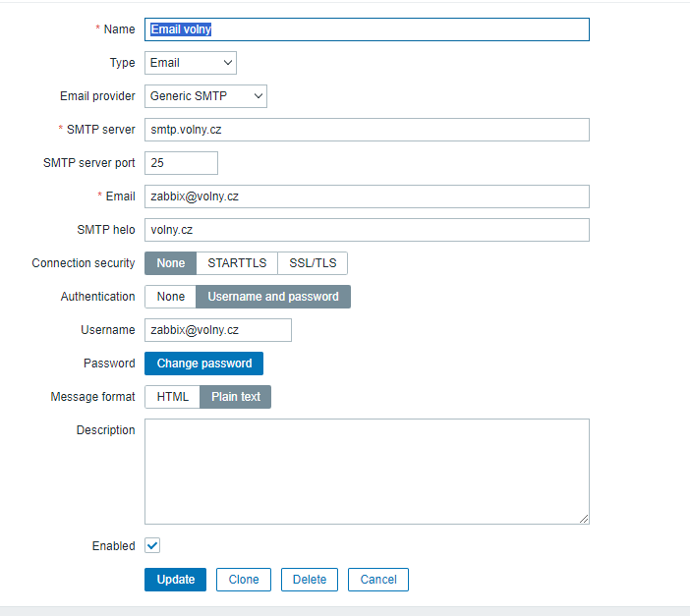
Task: Select Plain text message format
Action: [x=236, y=397]
